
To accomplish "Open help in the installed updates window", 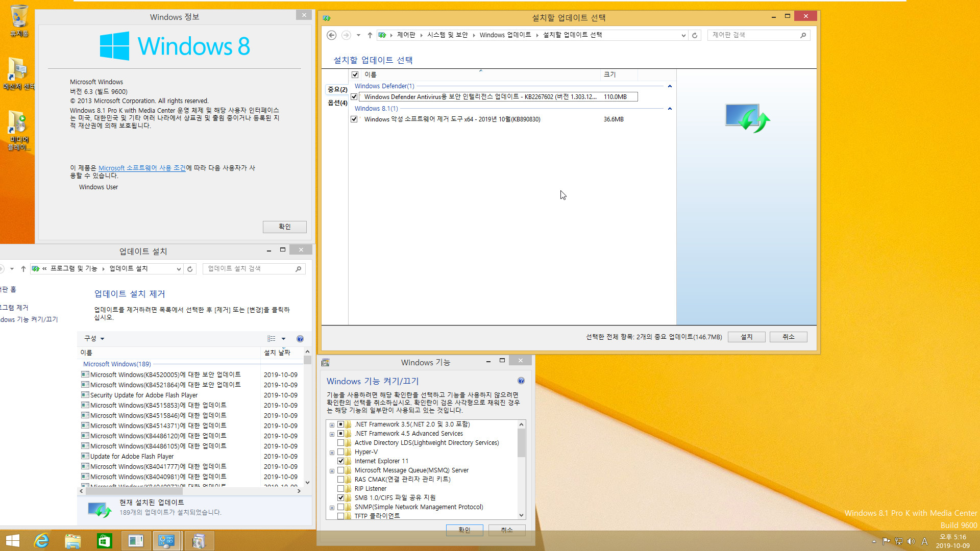I will coord(300,339).
